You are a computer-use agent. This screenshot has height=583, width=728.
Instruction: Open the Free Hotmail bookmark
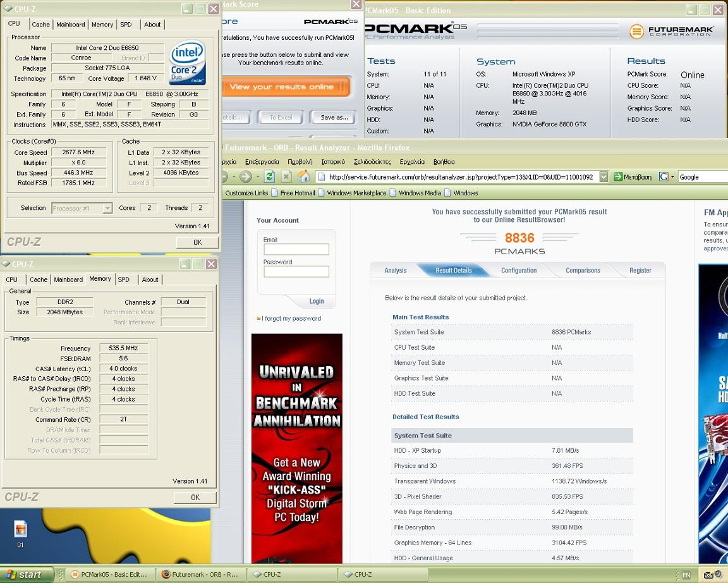pyautogui.click(x=293, y=193)
